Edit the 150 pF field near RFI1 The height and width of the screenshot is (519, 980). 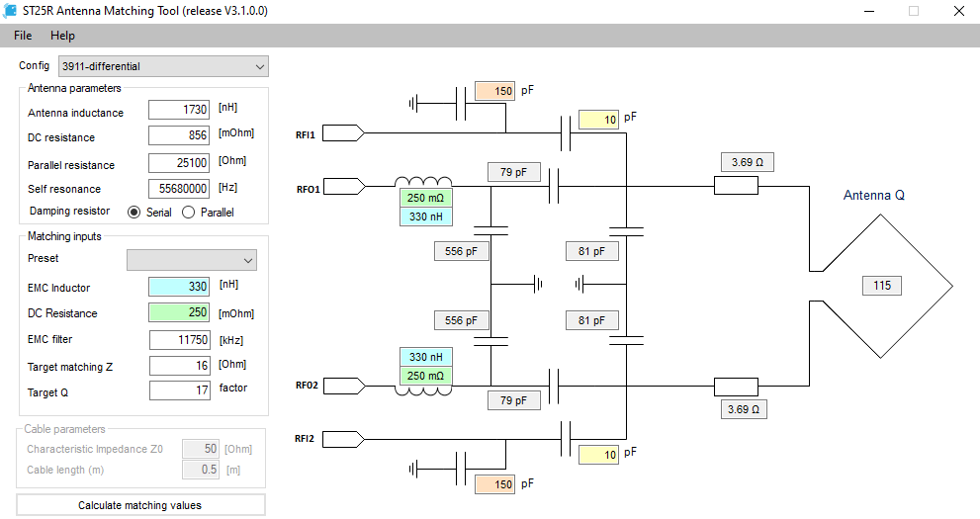pos(494,91)
